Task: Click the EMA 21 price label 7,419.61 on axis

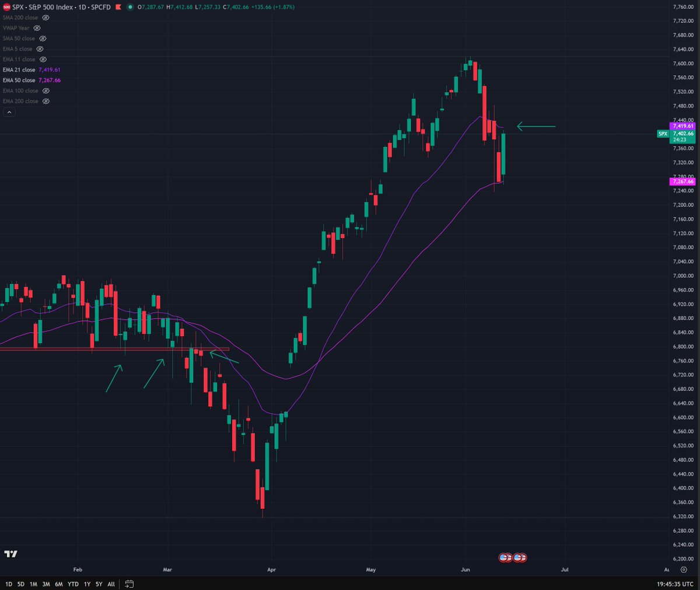Action: click(683, 126)
